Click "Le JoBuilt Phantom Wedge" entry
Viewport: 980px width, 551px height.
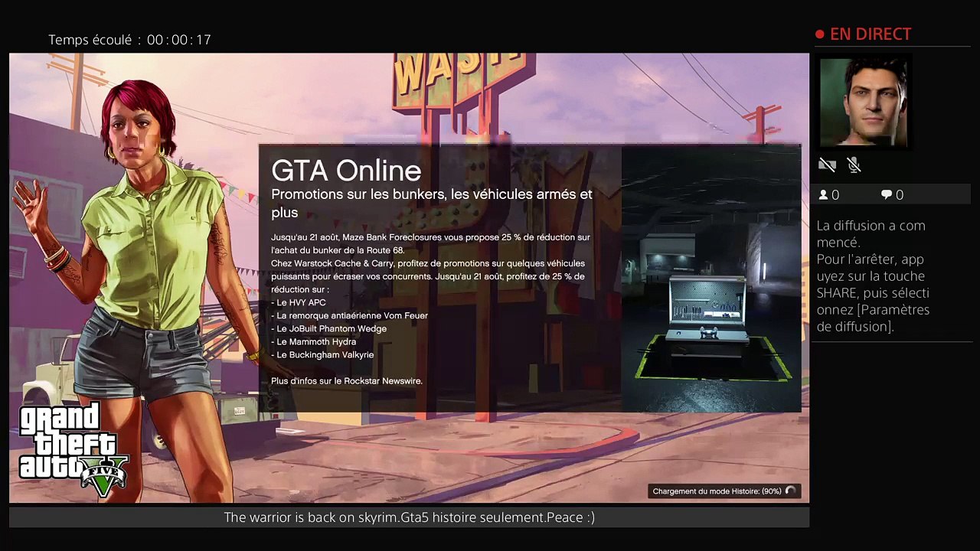(x=329, y=328)
